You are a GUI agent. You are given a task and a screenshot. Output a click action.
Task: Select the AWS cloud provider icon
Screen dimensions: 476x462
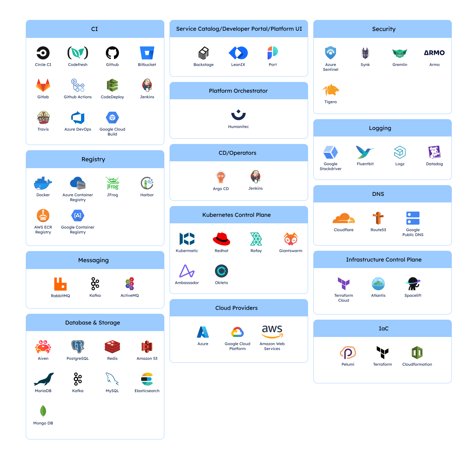(272, 332)
